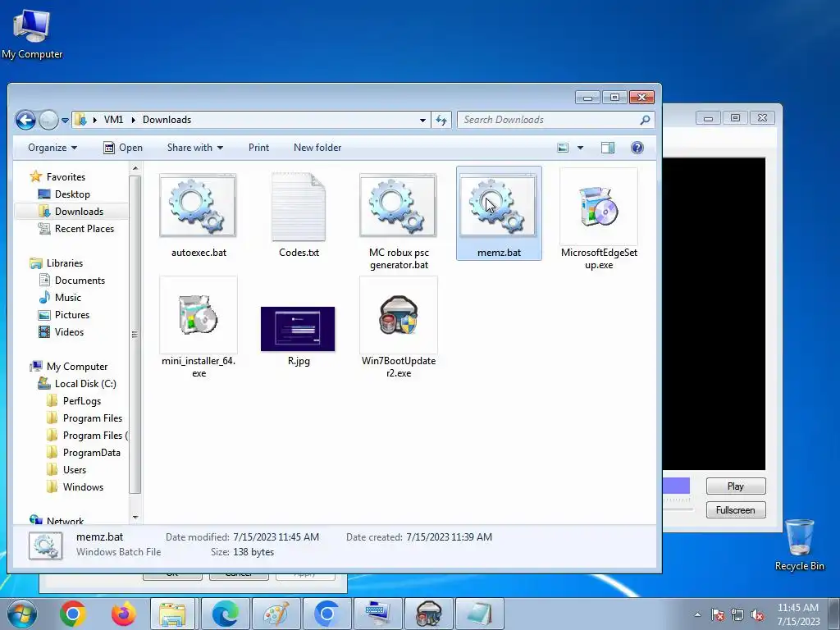Click Play in the background window
The image size is (840, 630).
click(x=736, y=486)
